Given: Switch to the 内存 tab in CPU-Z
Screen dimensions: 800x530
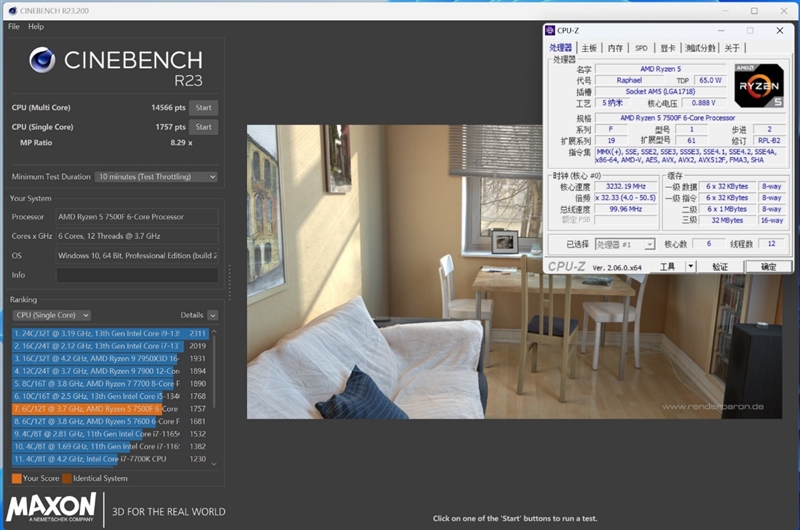Looking at the screenshot, I should point(615,48).
